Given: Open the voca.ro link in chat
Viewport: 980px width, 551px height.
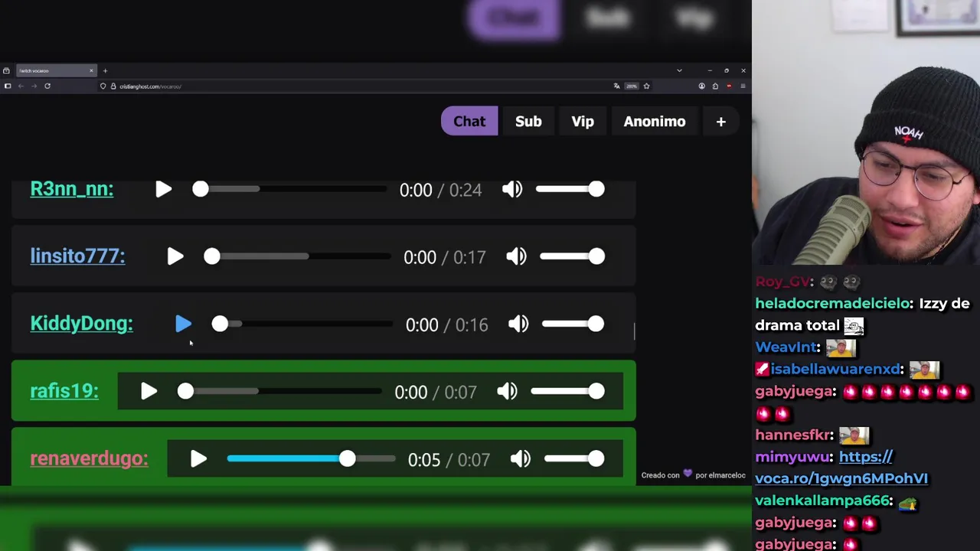Looking at the screenshot, I should [x=841, y=468].
